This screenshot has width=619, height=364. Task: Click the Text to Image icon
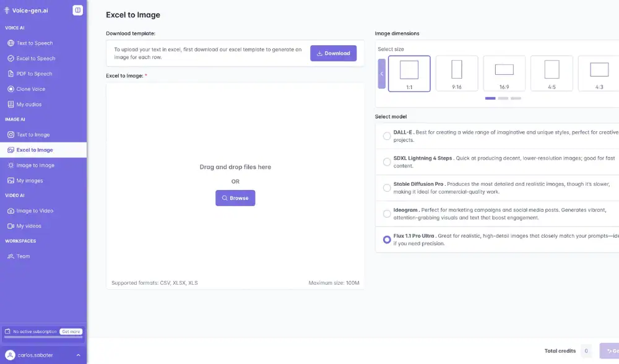[x=11, y=135]
